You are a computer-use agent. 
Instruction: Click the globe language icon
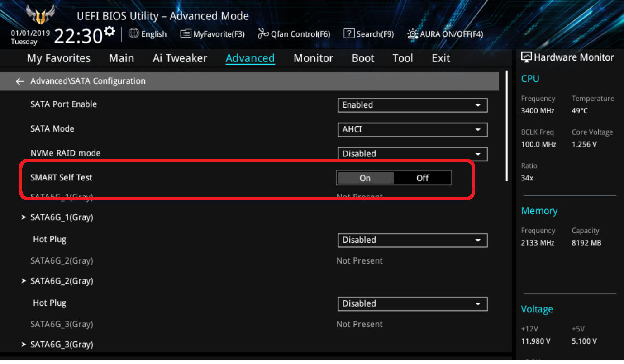click(134, 33)
